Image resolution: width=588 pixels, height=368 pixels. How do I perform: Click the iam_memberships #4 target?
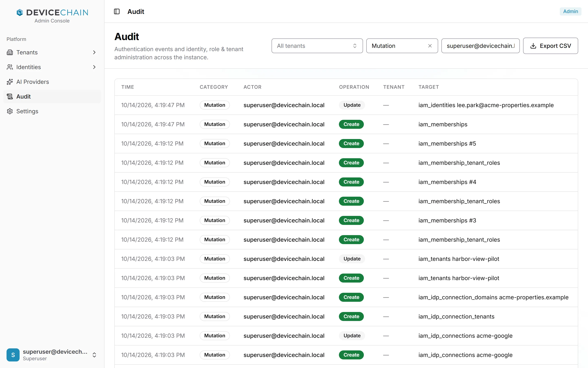(447, 182)
